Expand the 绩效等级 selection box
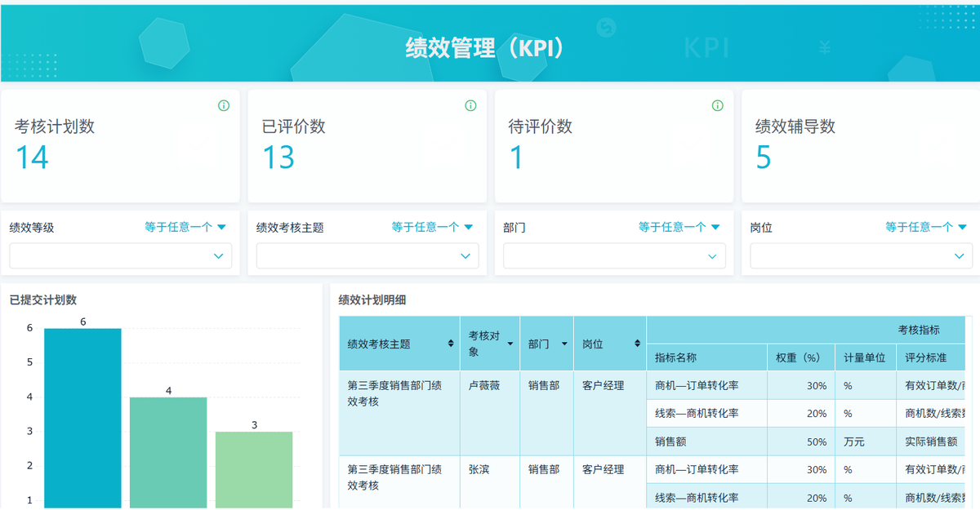The image size is (980, 510). [x=120, y=255]
